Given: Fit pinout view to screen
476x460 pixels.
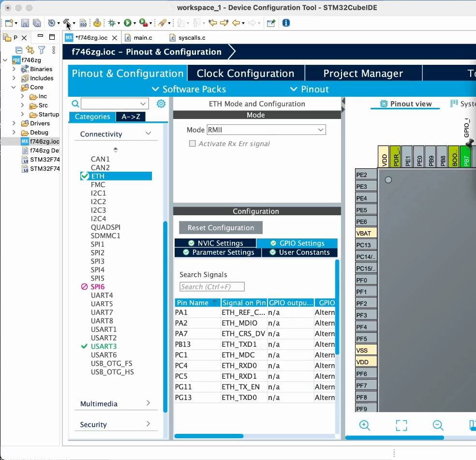Looking at the screenshot, I should tap(401, 425).
